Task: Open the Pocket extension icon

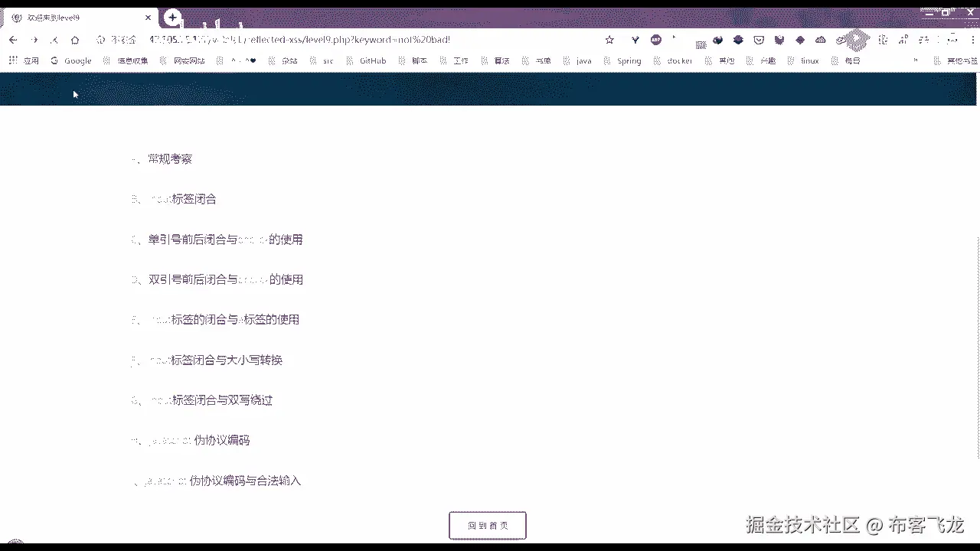Action: (759, 40)
